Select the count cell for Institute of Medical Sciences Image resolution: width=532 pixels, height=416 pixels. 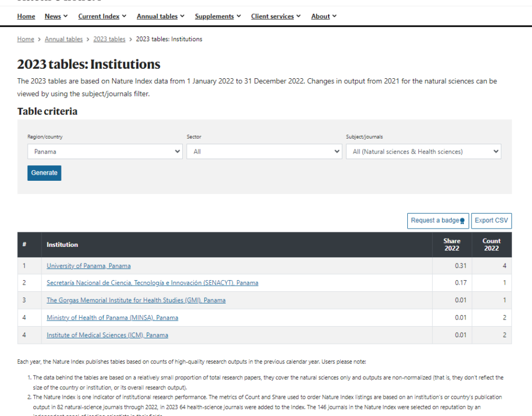(x=492, y=335)
